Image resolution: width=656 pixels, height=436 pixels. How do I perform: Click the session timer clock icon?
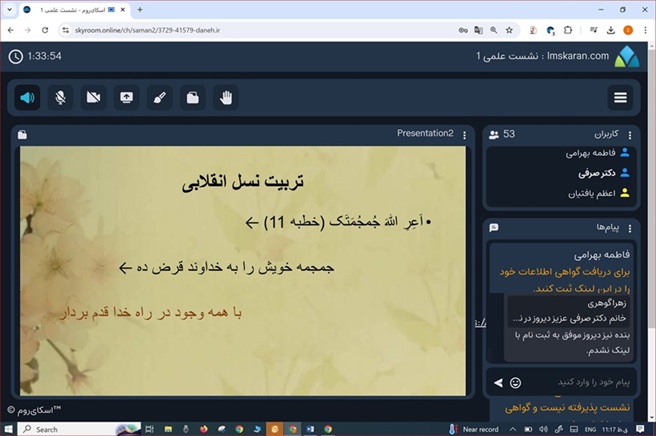16,56
